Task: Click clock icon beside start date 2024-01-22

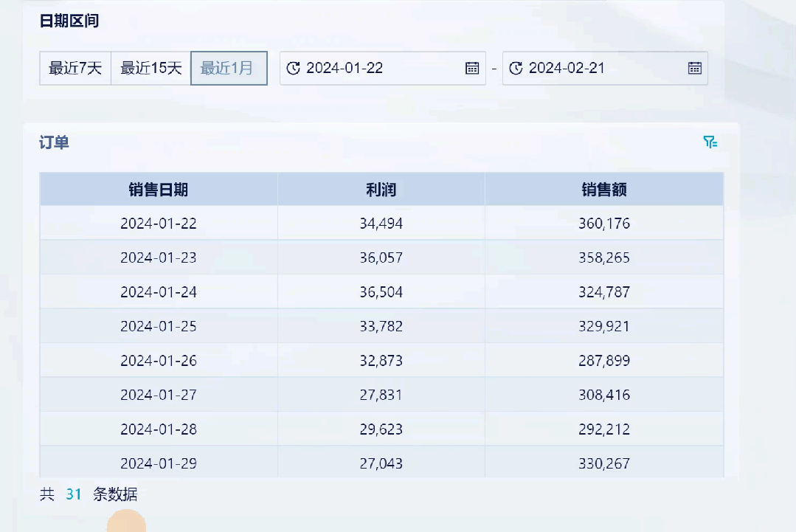Action: pyautogui.click(x=294, y=68)
